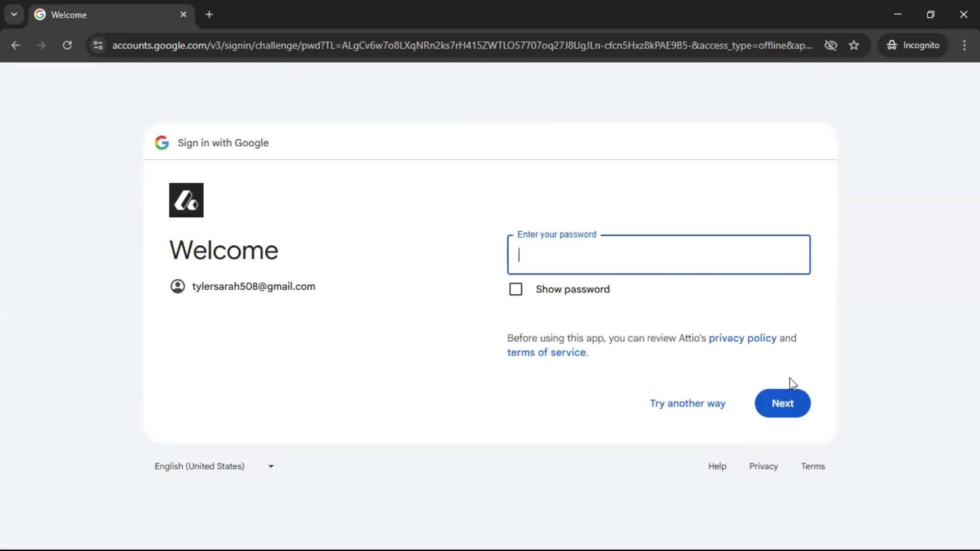The width and height of the screenshot is (980, 551).
Task: Open the Chrome three-dot menu
Action: pyautogui.click(x=965, y=45)
